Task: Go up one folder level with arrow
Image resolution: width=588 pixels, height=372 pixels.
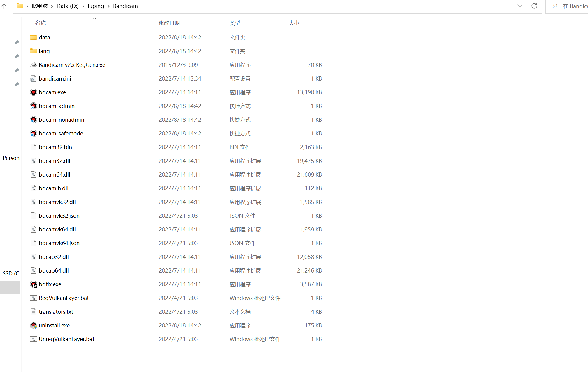Action: pos(4,6)
